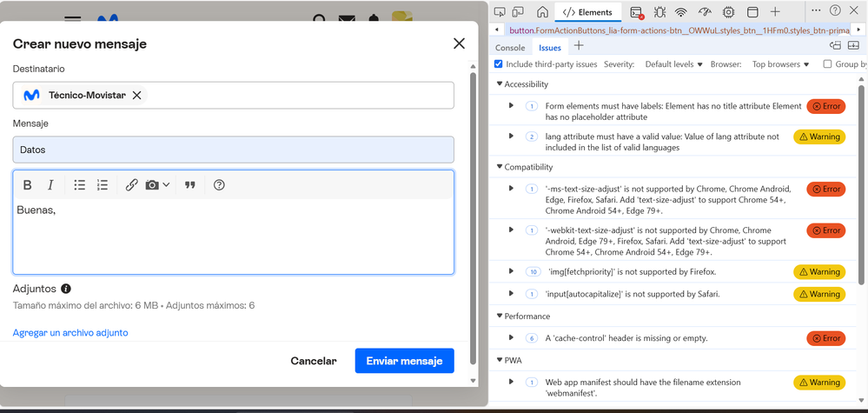Collapse the Accessibility issues section
The height and width of the screenshot is (413, 868).
pyautogui.click(x=500, y=84)
